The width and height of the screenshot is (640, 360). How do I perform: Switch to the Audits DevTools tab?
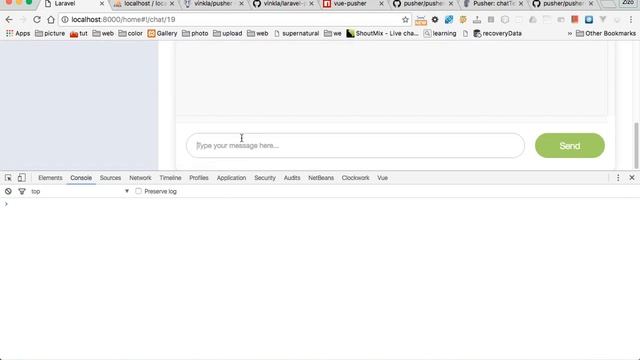coord(292,178)
